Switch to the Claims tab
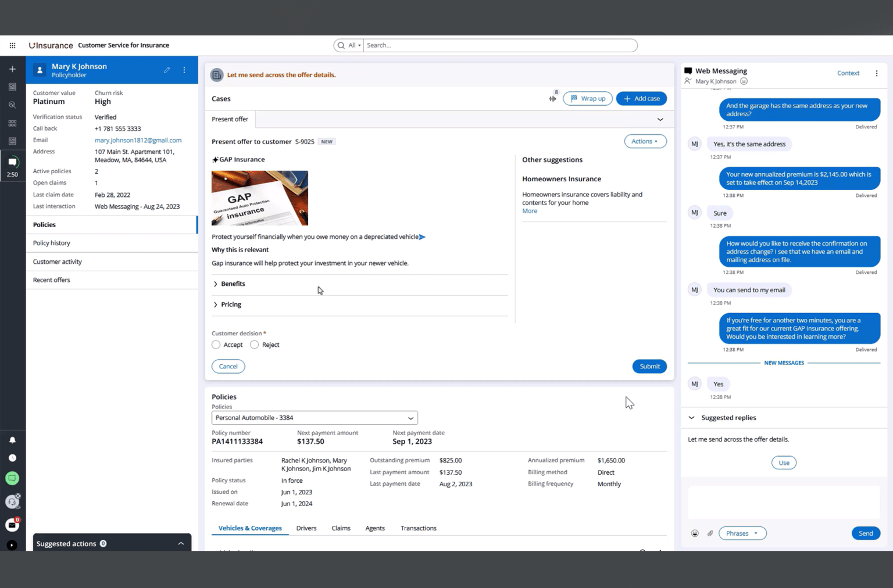The width and height of the screenshot is (893, 588). coord(341,528)
